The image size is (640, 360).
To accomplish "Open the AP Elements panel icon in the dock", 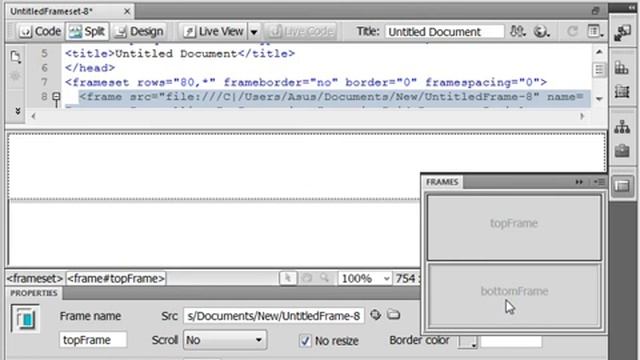I will [x=622, y=91].
